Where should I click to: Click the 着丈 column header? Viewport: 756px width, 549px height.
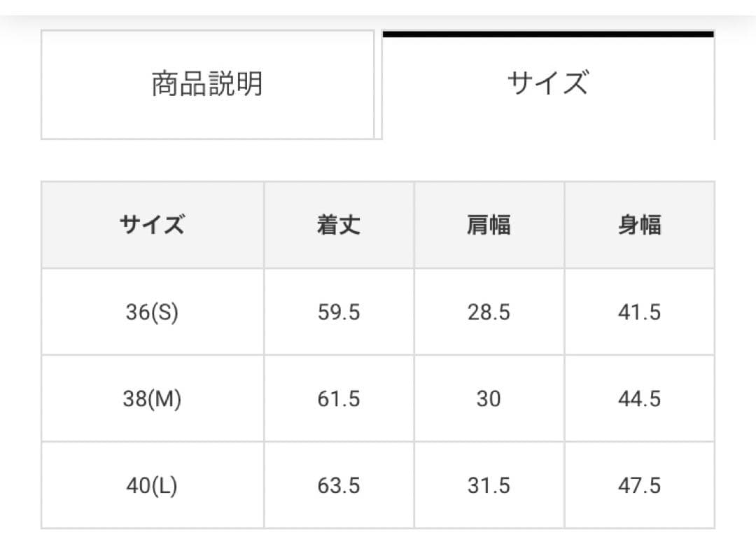pos(339,225)
